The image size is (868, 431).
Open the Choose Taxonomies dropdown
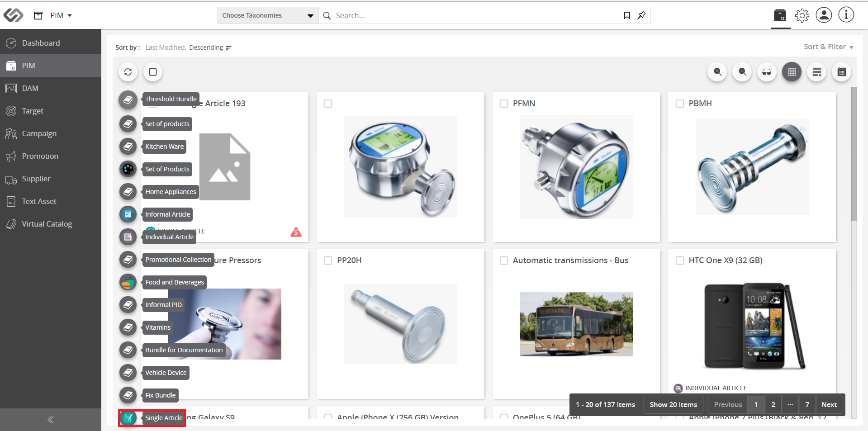pyautogui.click(x=268, y=15)
